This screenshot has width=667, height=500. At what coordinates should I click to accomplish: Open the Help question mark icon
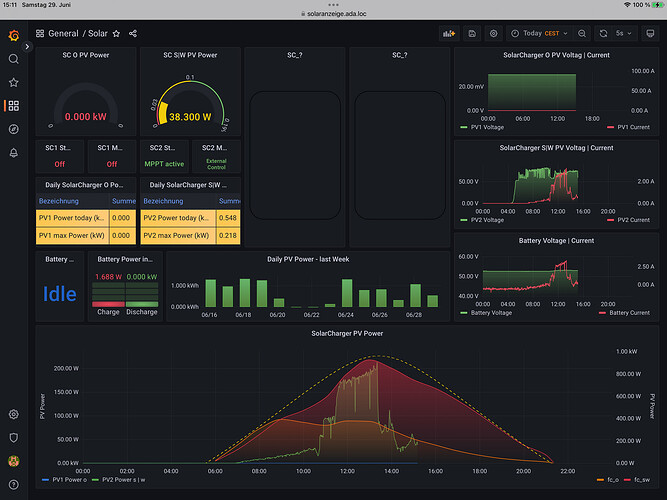click(x=14, y=485)
